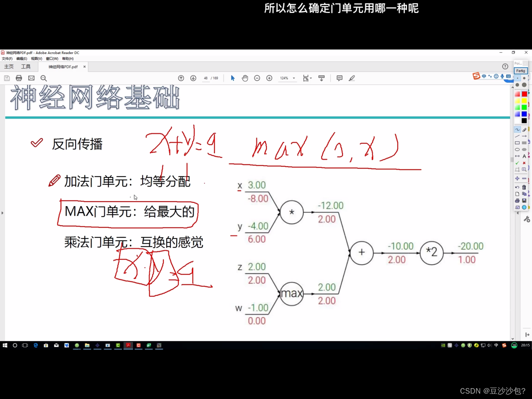Open the fit page options dropdown

307,78
